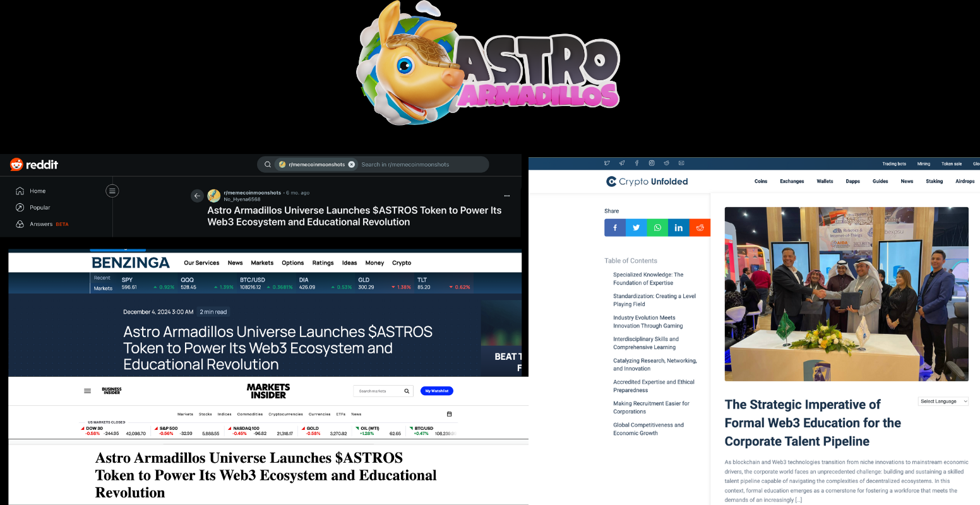Screen dimensions: 980x505
Task: Open Reddit Answers BETA
Action: (x=42, y=224)
